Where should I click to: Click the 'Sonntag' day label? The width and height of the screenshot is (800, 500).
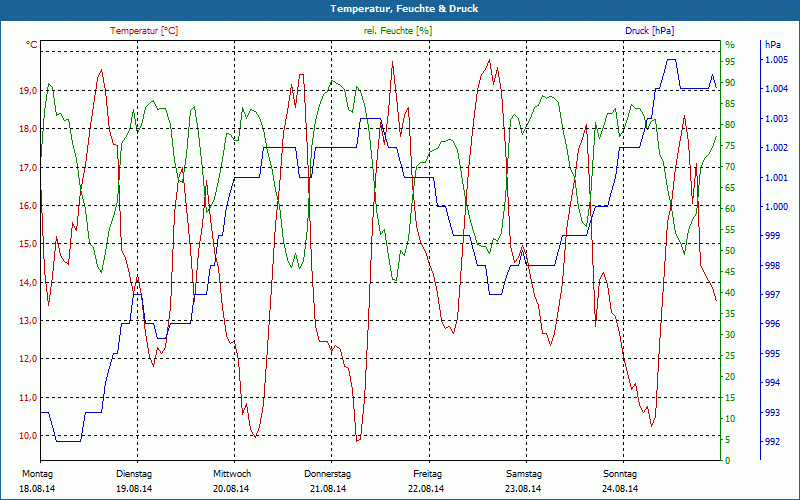point(620,474)
